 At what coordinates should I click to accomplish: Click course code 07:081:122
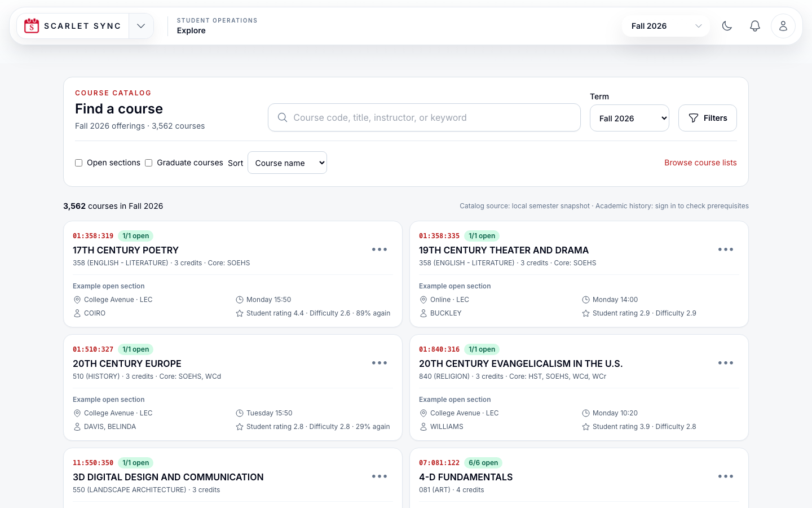439,463
